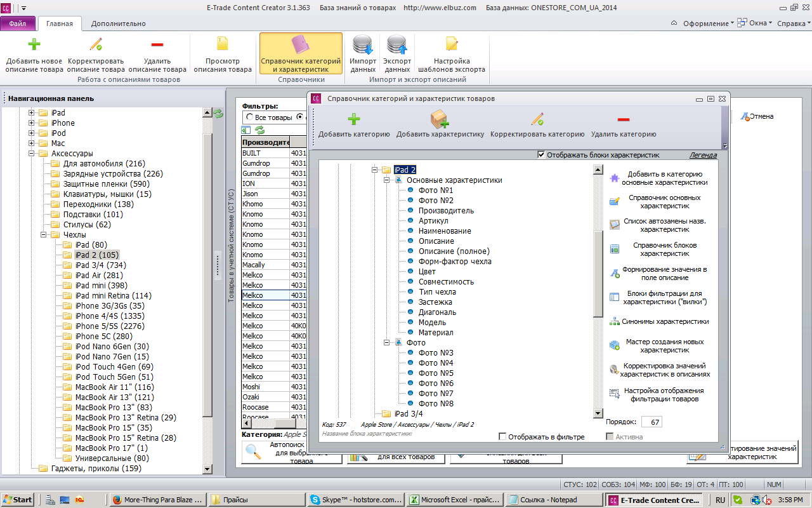Click the Легенда link in dialog

[x=703, y=155]
